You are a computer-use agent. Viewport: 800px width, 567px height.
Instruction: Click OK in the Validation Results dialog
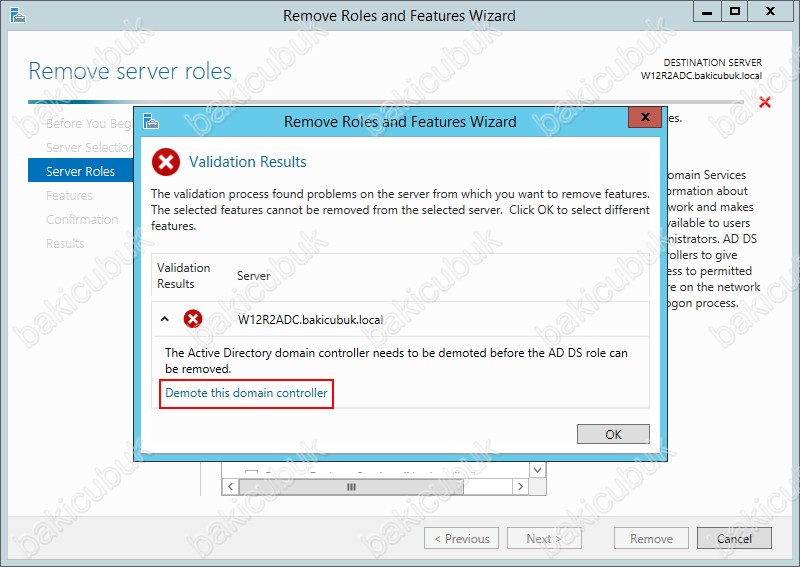click(x=613, y=434)
